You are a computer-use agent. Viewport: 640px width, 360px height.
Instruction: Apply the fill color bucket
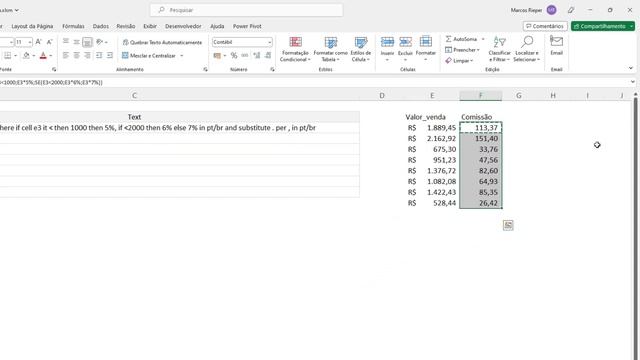tap(26, 56)
